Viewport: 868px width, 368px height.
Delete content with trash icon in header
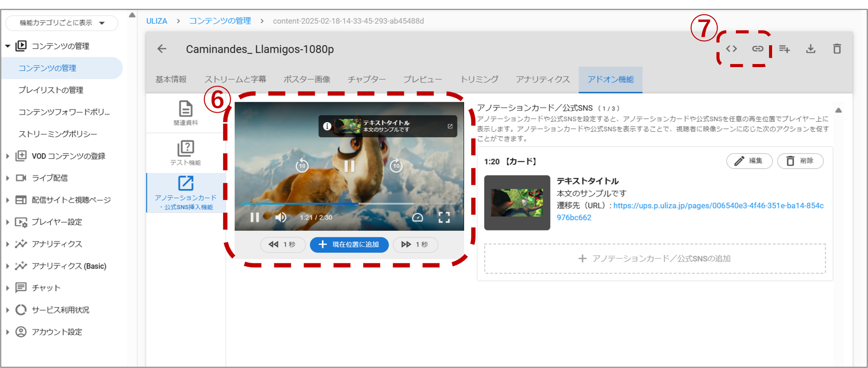837,49
